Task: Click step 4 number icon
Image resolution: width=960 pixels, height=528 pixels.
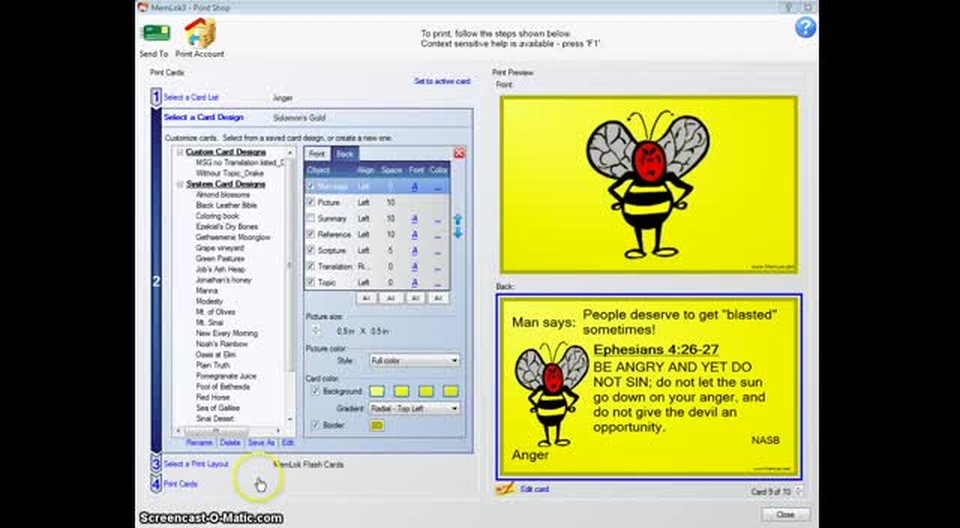Action: (156, 483)
